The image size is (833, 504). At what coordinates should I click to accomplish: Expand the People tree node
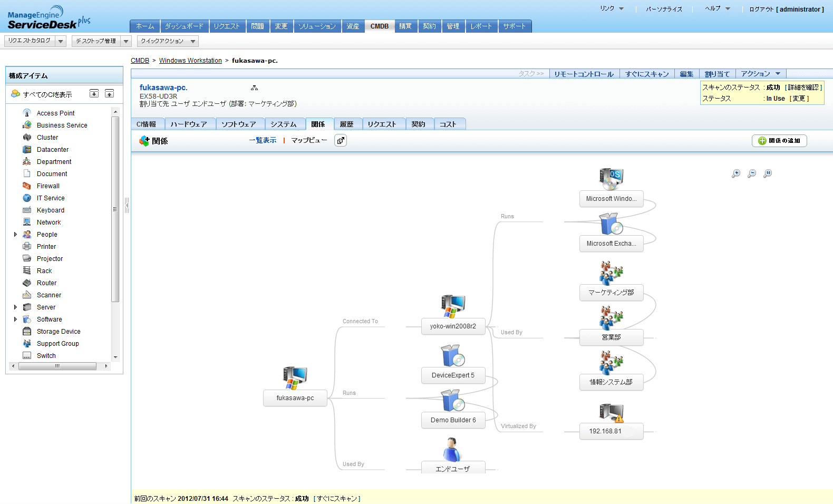click(x=15, y=235)
